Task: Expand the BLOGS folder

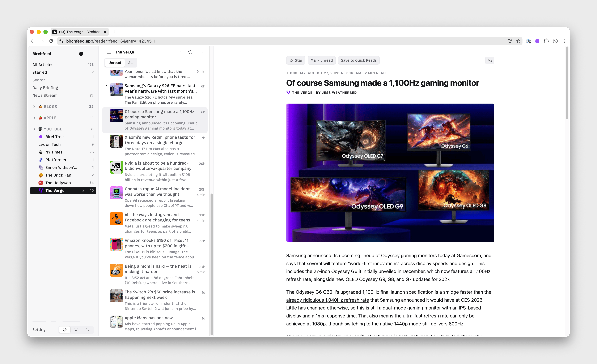Action: click(x=34, y=107)
